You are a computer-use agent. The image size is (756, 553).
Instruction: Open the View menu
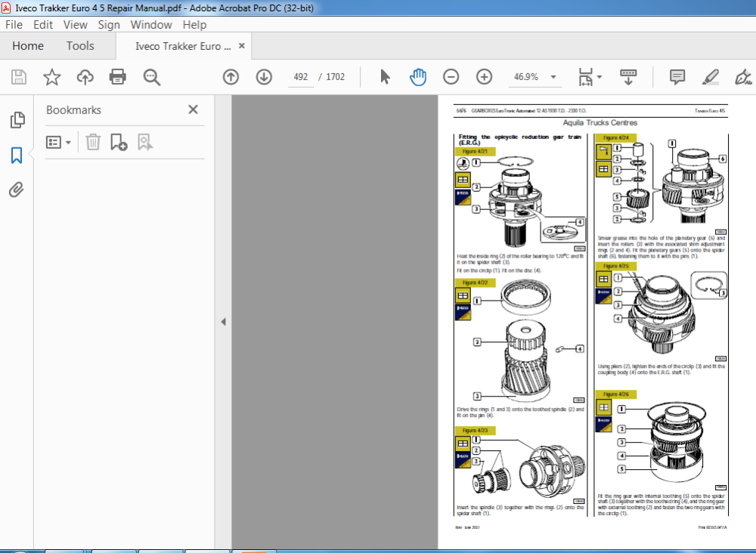coord(75,25)
